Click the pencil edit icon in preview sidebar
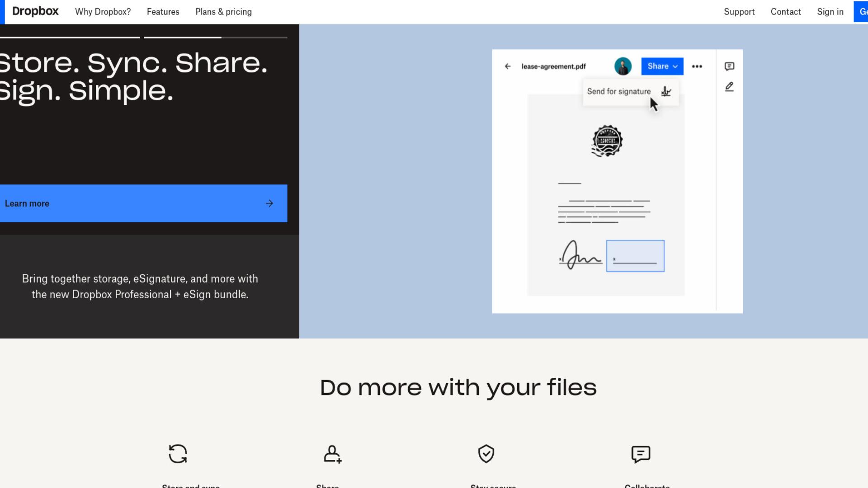 729,87
